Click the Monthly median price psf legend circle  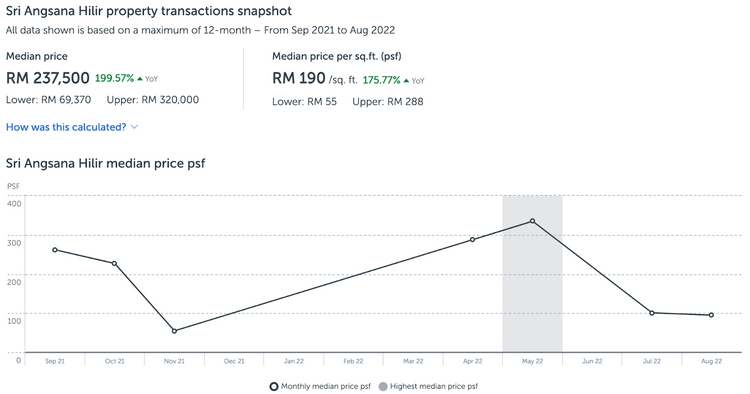coord(274,386)
